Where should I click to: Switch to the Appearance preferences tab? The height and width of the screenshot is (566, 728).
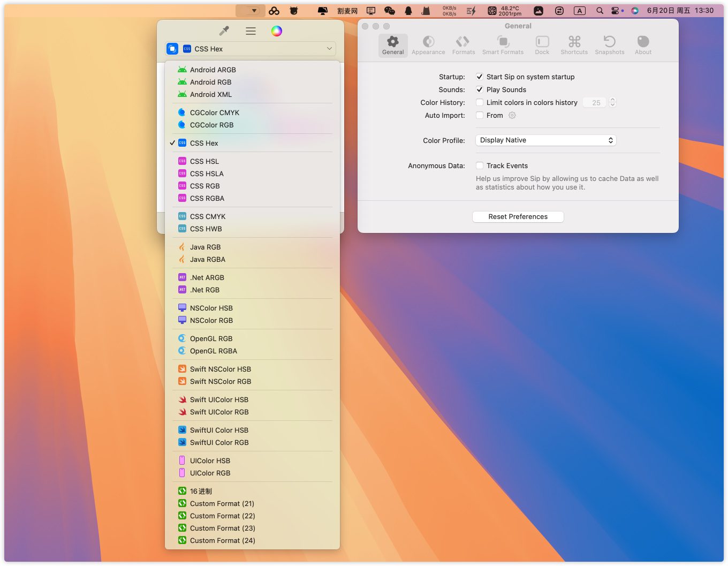coord(428,45)
